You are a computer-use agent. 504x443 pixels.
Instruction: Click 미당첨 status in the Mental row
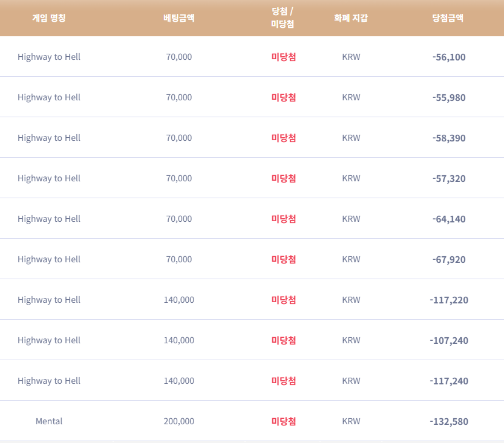tap(284, 421)
